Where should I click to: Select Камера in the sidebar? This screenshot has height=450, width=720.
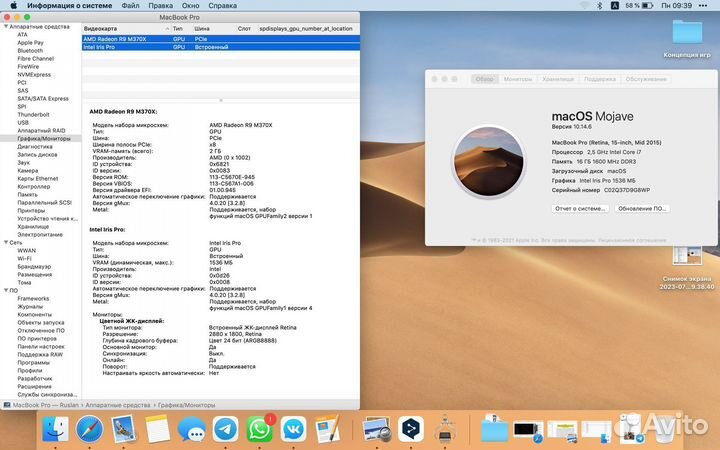pyautogui.click(x=28, y=170)
